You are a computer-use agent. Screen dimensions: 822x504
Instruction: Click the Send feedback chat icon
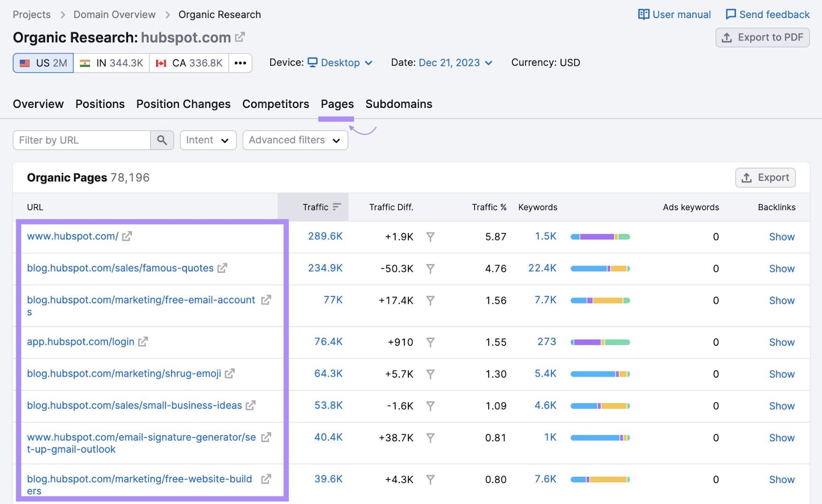[x=730, y=14]
